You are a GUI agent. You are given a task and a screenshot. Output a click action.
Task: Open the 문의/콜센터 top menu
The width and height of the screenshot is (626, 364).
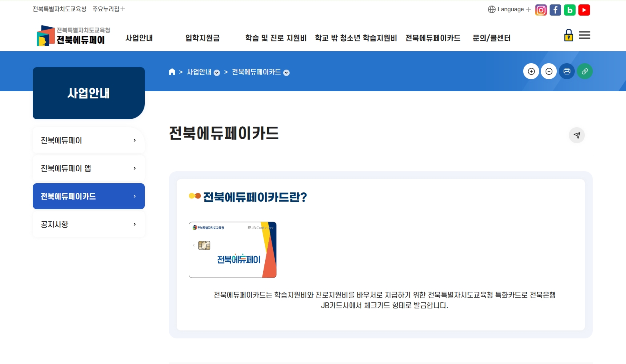(x=492, y=38)
